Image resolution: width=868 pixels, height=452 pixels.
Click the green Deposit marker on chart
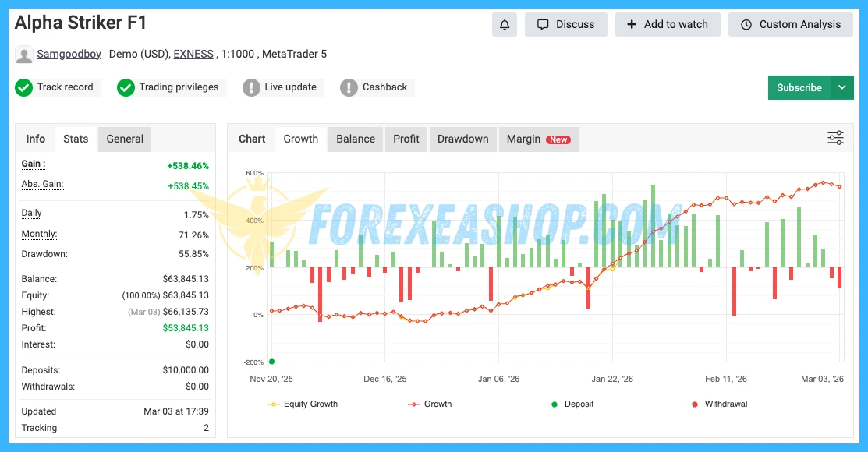pos(271,361)
